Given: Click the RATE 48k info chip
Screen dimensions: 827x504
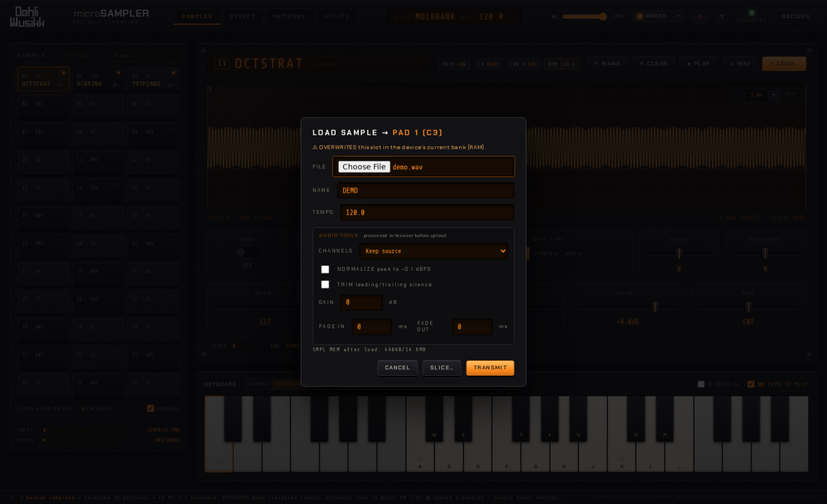Looking at the screenshot, I should tap(454, 64).
